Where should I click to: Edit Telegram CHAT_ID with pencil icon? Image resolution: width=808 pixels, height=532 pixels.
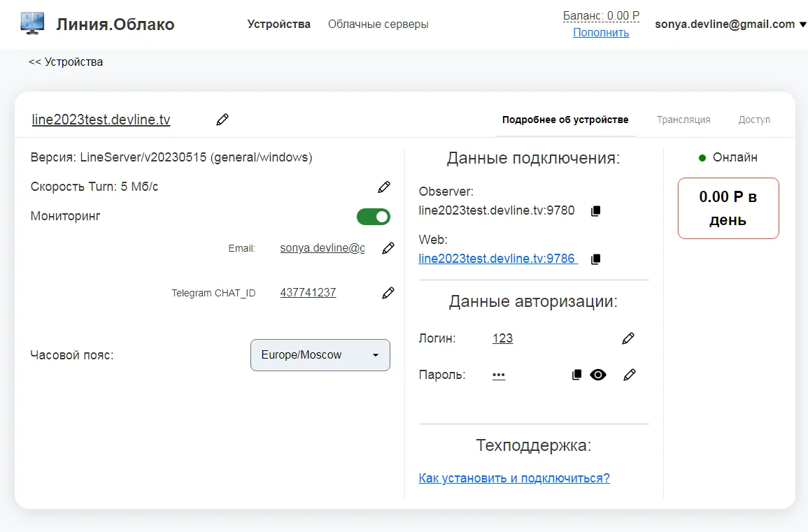pos(388,293)
